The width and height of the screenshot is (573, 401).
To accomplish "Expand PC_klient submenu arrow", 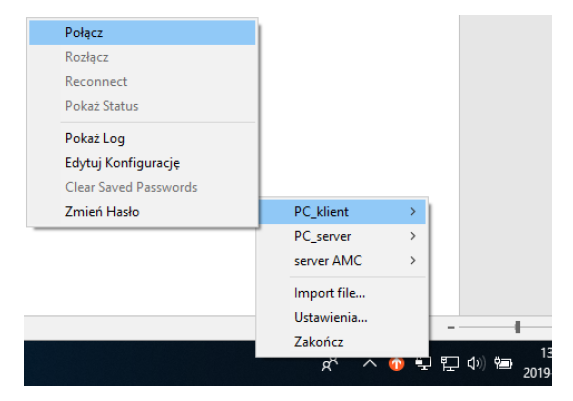I will pos(413,211).
